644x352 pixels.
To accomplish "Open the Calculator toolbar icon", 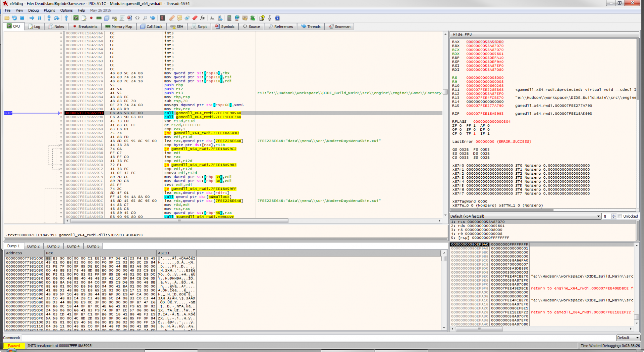I will [229, 18].
